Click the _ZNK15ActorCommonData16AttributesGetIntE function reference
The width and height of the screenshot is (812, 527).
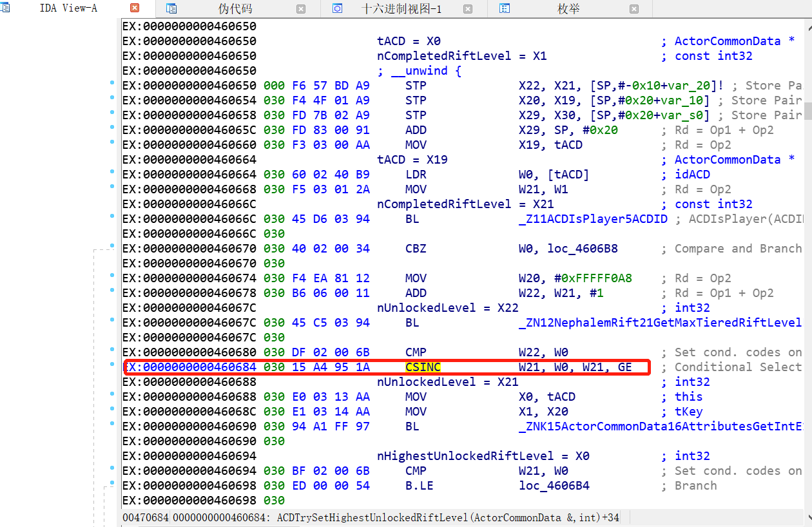tap(660, 426)
